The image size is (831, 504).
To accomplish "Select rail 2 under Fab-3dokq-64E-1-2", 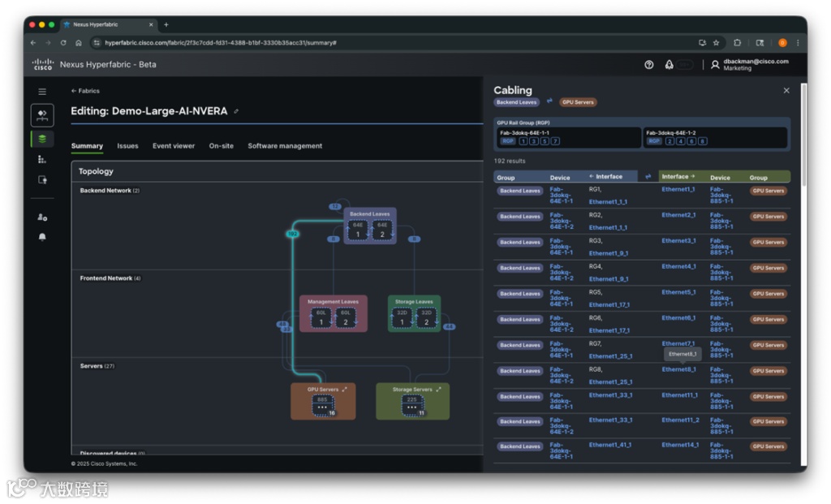I will tap(670, 141).
